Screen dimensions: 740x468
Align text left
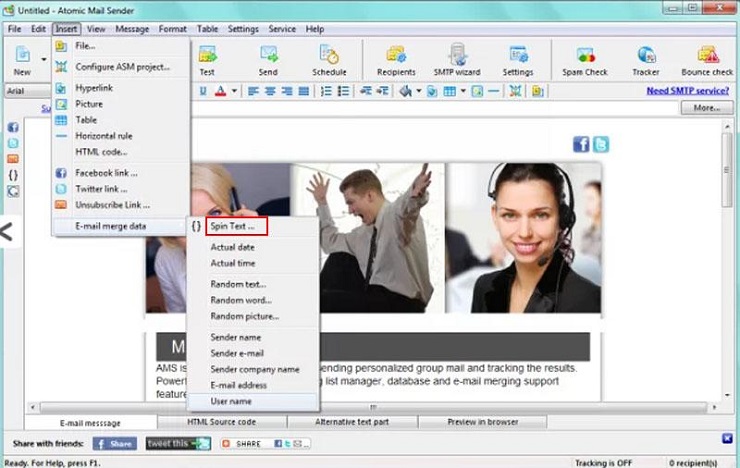(253, 91)
